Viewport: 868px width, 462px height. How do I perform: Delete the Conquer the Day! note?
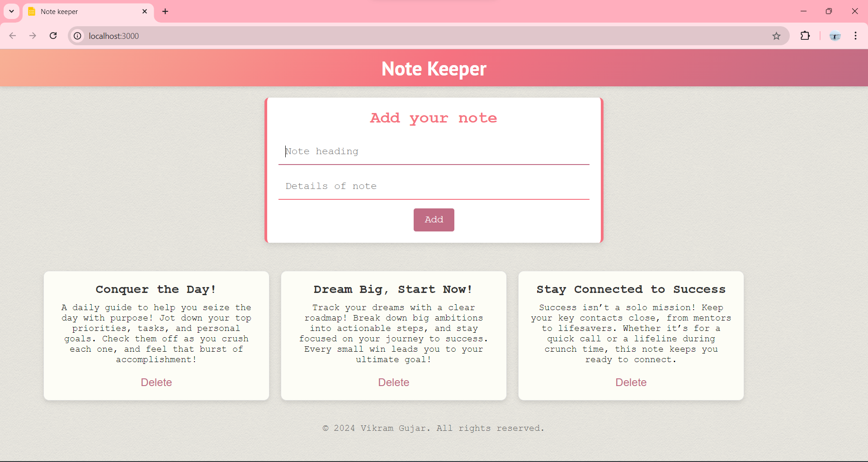pyautogui.click(x=156, y=382)
